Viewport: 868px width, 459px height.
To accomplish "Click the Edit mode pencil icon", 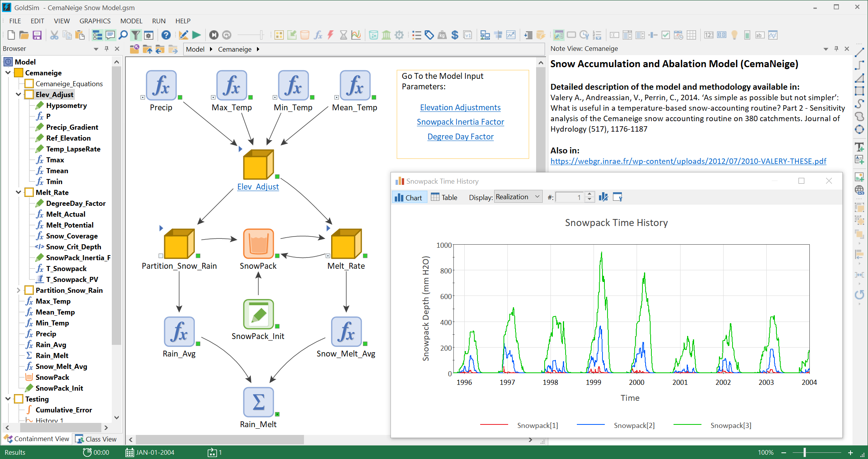I will tap(184, 35).
